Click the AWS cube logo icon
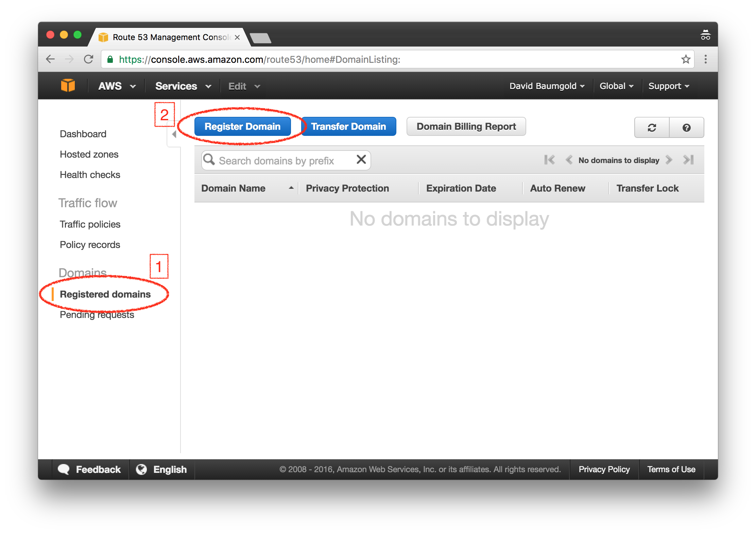The width and height of the screenshot is (756, 534). click(68, 86)
